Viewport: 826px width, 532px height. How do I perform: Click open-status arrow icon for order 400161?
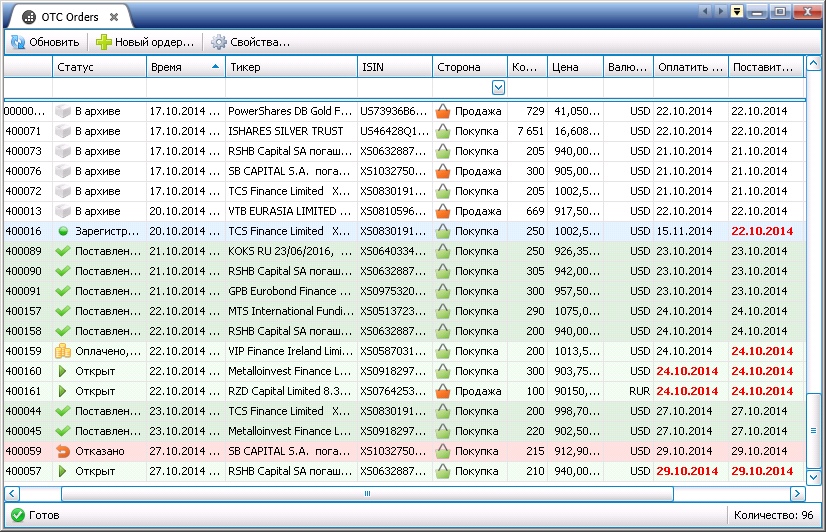pyautogui.click(x=62, y=391)
